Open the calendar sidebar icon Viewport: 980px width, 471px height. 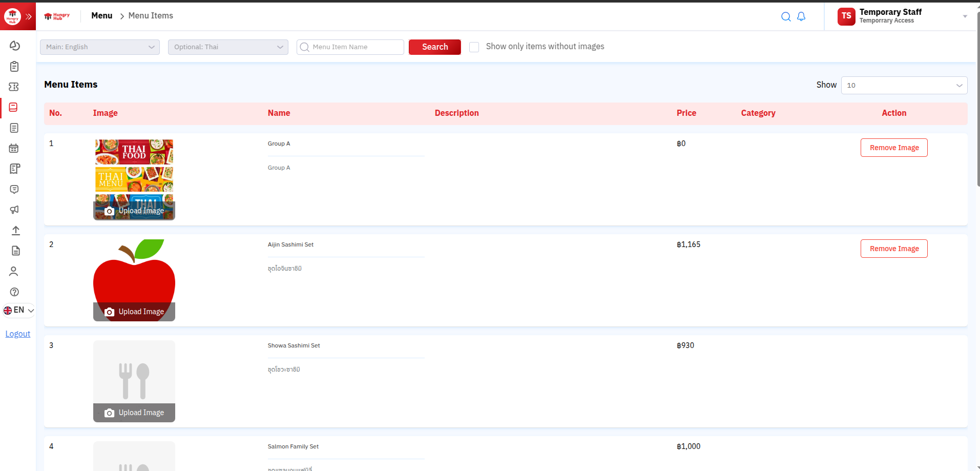pyautogui.click(x=14, y=148)
